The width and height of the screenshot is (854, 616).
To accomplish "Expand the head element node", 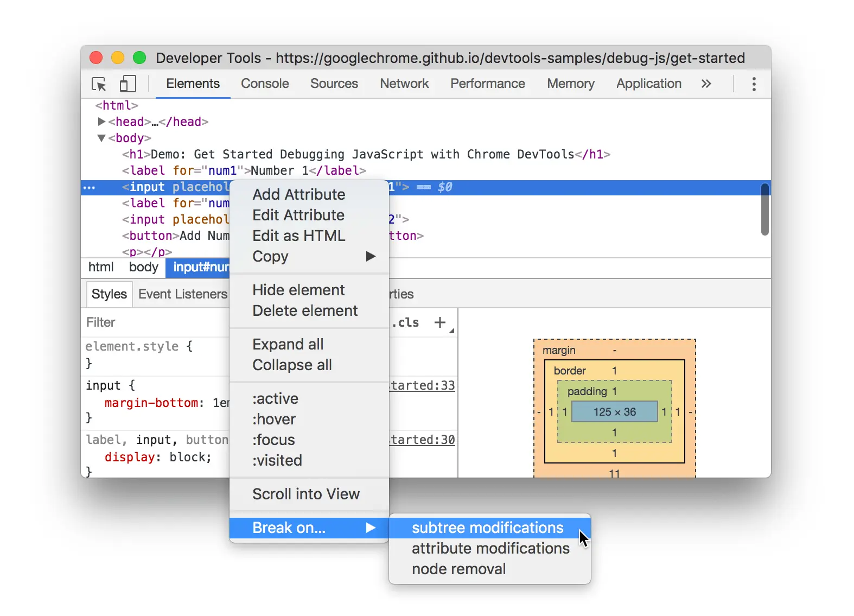I will (101, 122).
